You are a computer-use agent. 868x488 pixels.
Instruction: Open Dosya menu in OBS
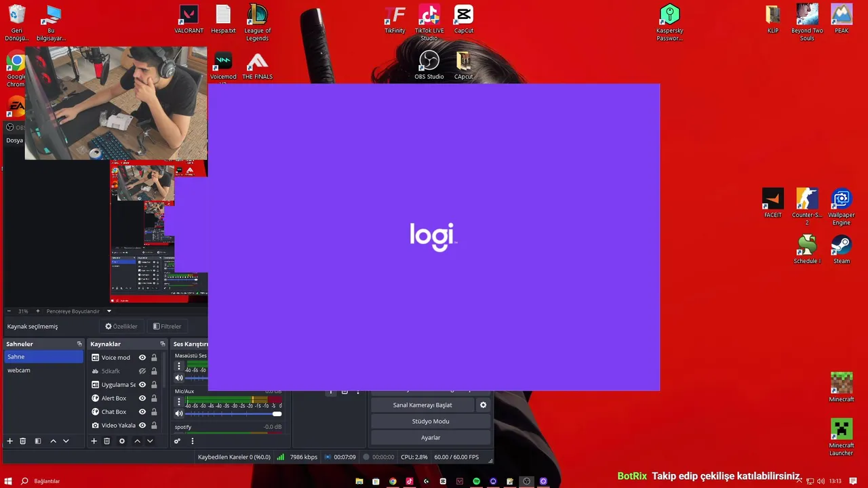tap(14, 140)
